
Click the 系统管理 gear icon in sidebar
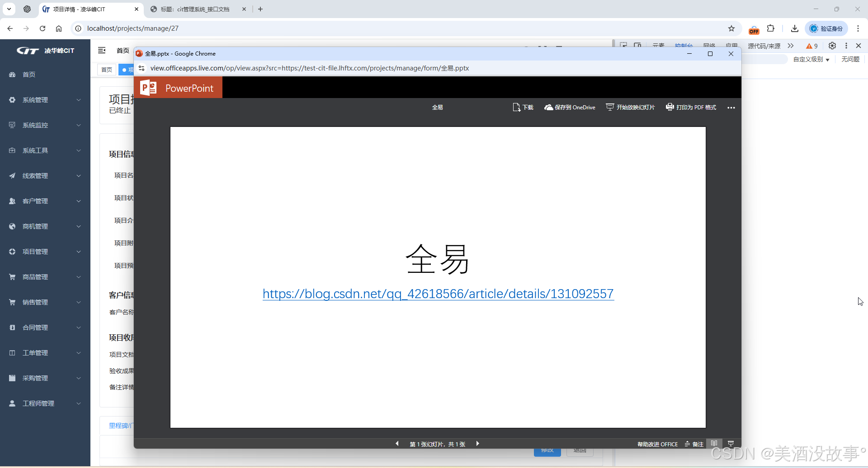click(x=12, y=100)
